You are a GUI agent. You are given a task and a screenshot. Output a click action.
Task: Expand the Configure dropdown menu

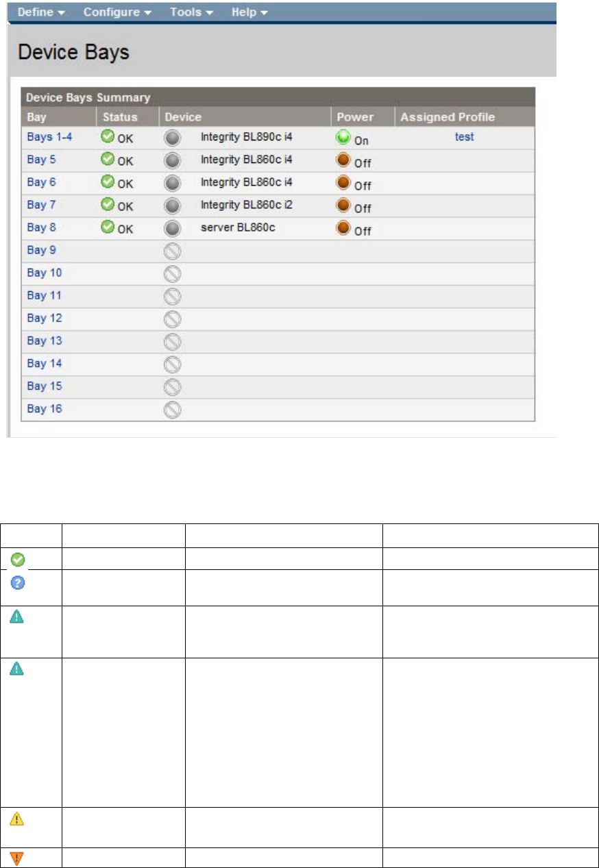[118, 12]
